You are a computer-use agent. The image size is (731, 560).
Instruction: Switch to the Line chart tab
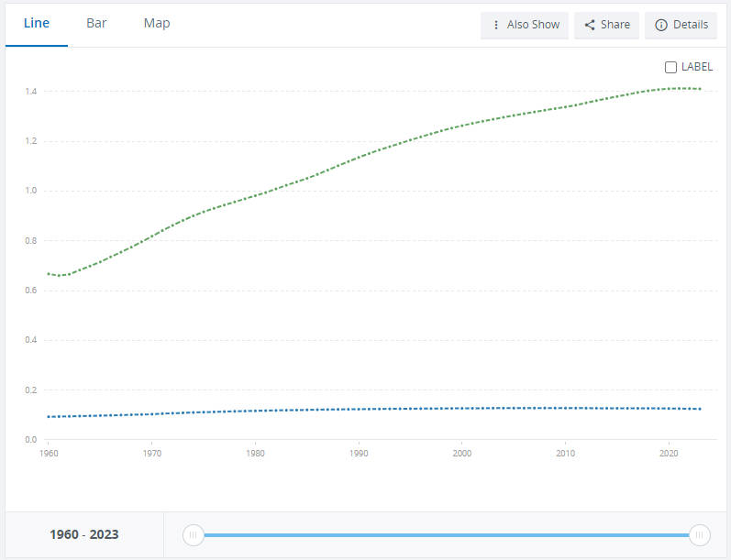click(37, 23)
